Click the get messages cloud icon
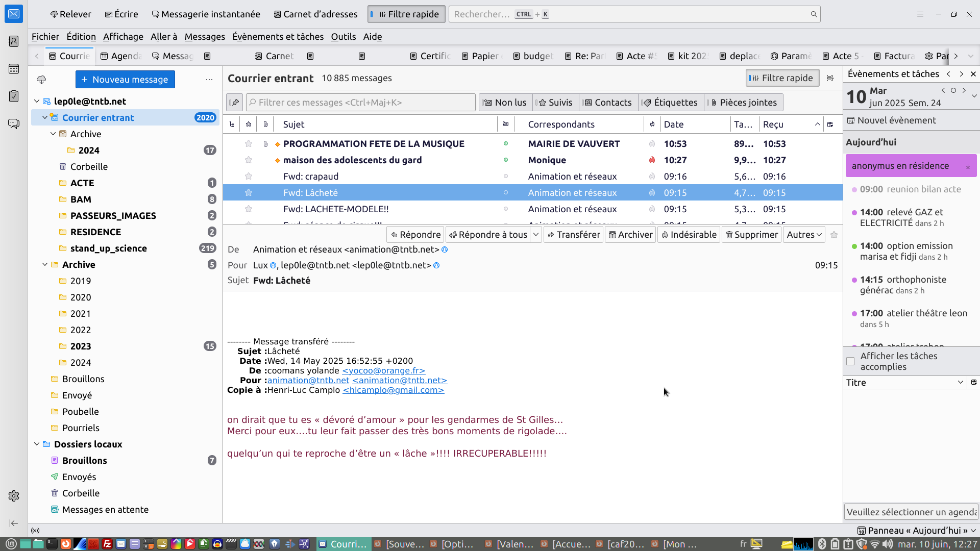Screen dimensions: 980x551 (x=41, y=80)
